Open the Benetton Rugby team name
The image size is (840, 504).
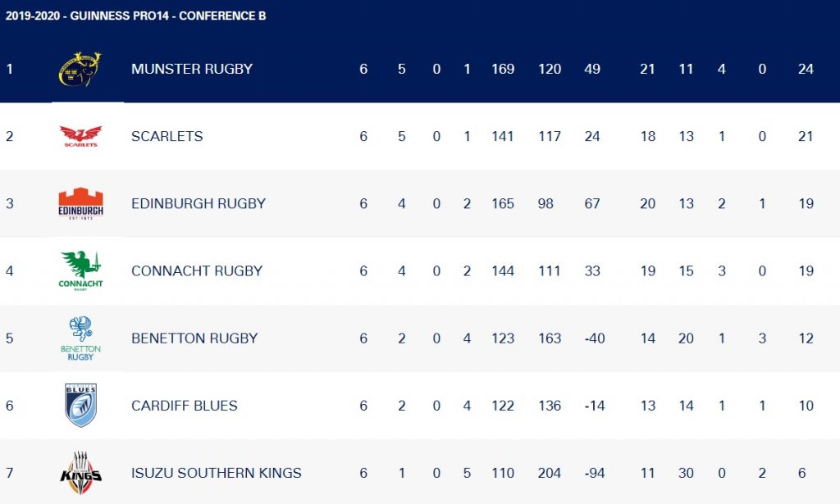point(194,338)
